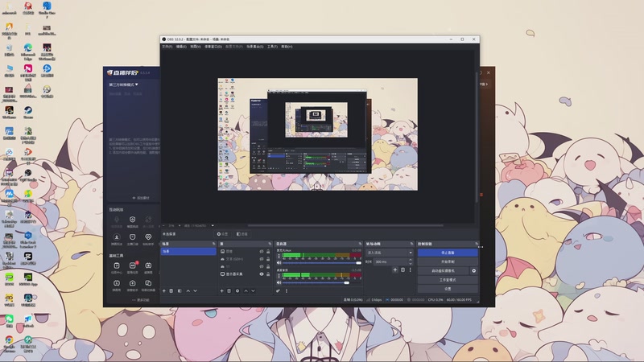The height and width of the screenshot is (362, 644).
Task: Toggle visibility eye of 文本 (GDI+) source
Action: pos(261,259)
